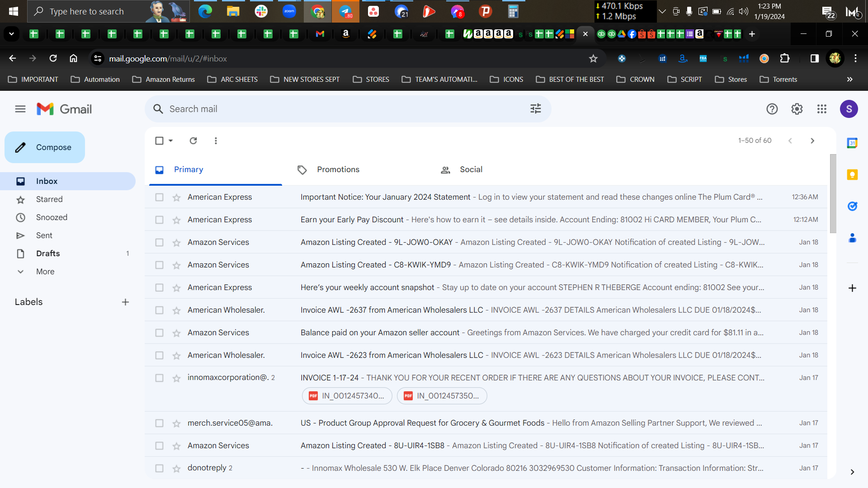Create new label plus icon

pos(126,302)
